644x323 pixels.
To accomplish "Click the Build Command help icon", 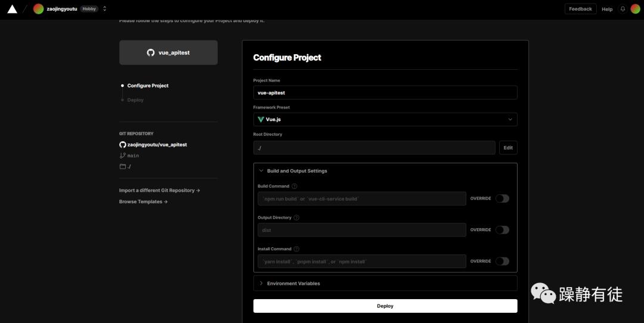I will coord(295,187).
